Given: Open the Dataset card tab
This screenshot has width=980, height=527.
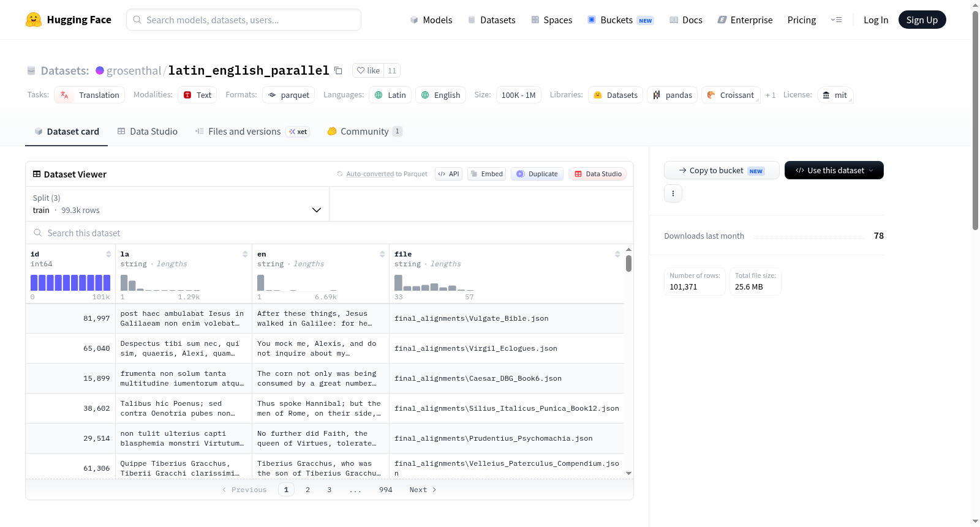Looking at the screenshot, I should tap(66, 131).
